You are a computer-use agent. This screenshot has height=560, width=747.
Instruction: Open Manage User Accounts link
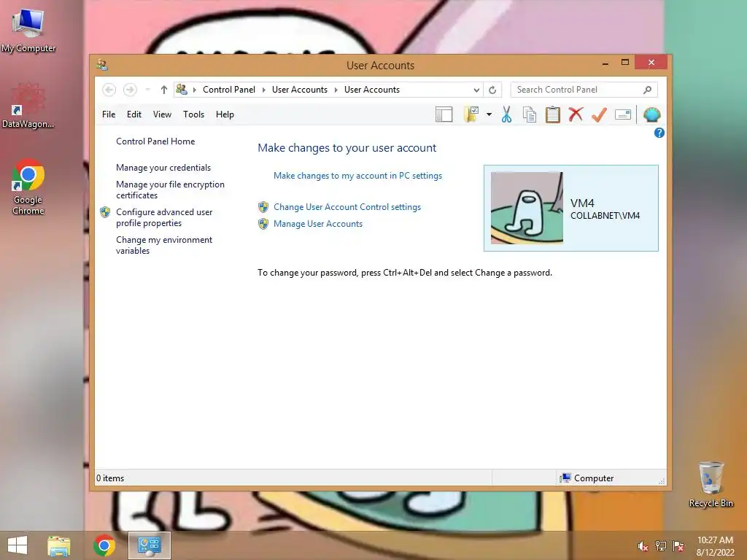click(x=318, y=224)
